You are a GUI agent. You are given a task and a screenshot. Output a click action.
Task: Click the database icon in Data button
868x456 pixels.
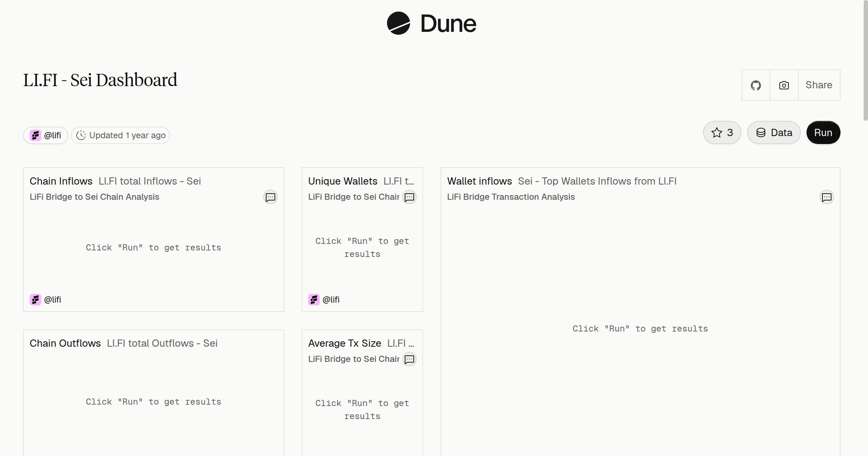pyautogui.click(x=761, y=132)
